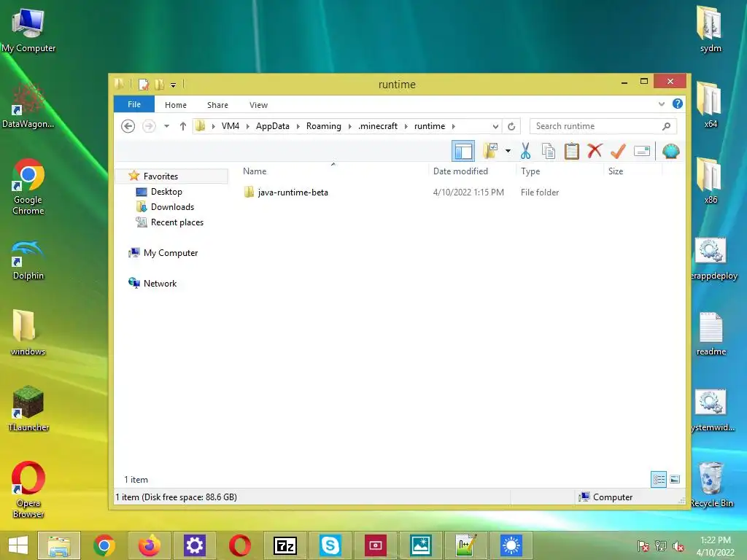Expand the arrow after AppData in breadcrumb

click(x=298, y=126)
